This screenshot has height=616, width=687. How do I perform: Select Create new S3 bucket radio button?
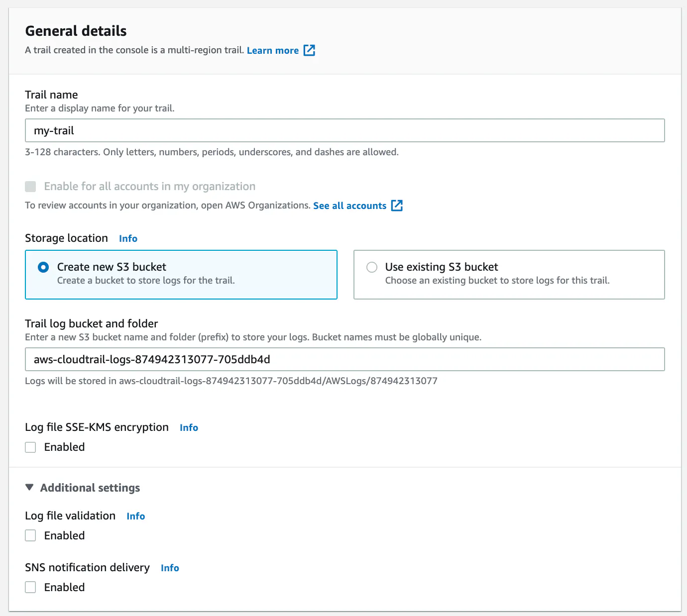pyautogui.click(x=43, y=267)
